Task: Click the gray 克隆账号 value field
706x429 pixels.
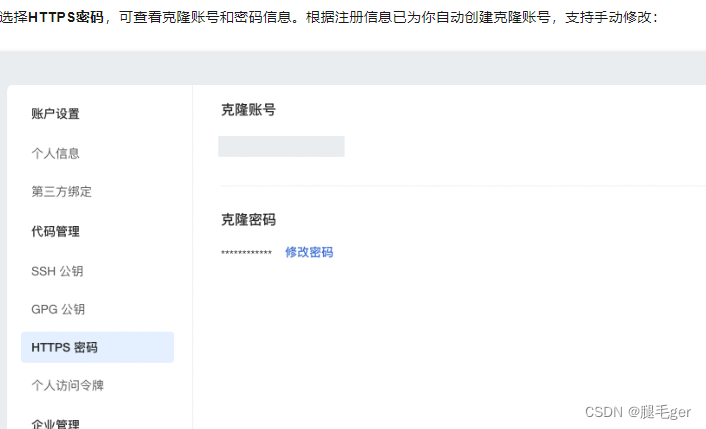Action: [281, 146]
